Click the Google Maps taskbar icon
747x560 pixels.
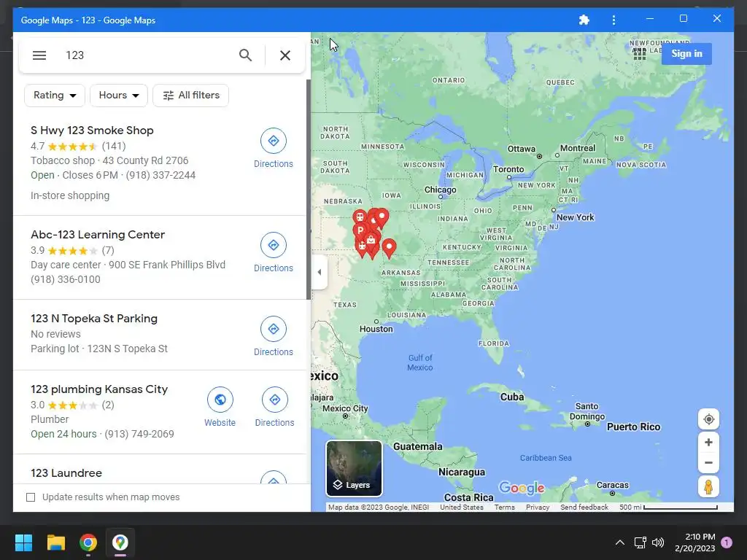(120, 542)
